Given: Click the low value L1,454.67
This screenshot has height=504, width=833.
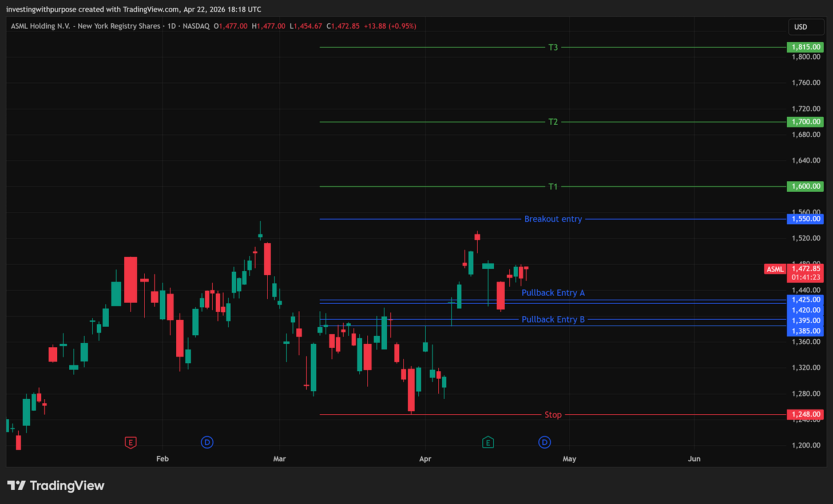Looking at the screenshot, I should click(306, 26).
